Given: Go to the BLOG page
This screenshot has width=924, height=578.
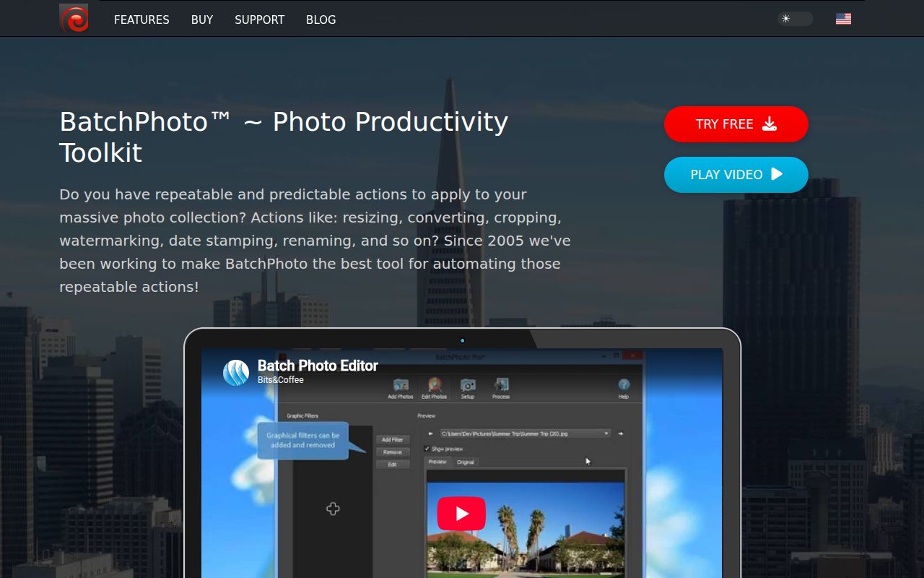Looking at the screenshot, I should (321, 20).
